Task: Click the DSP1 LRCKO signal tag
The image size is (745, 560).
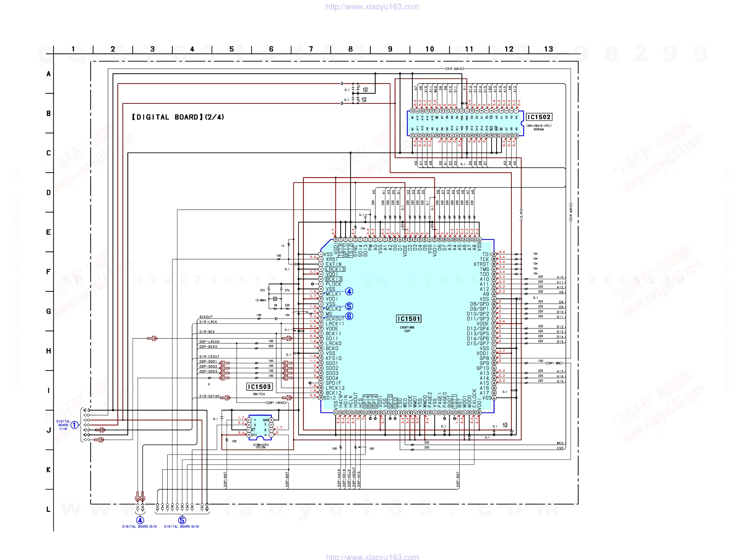Action: click(276, 402)
